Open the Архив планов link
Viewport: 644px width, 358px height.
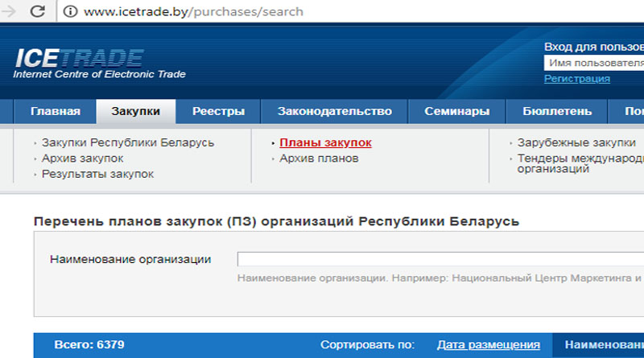319,158
